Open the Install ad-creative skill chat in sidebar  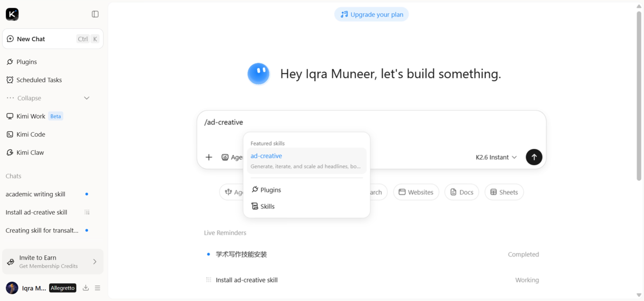[36, 212]
